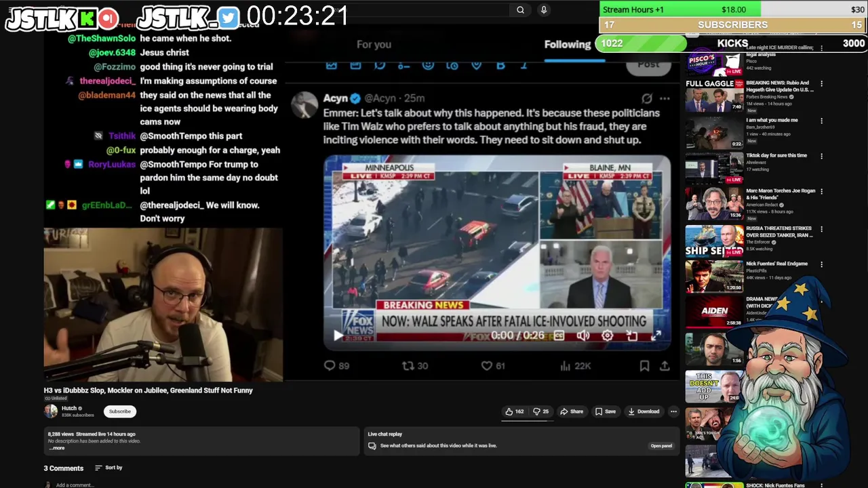Viewport: 868px width, 488px height.
Task: Toggle picture-in-picture on tweet video
Action: coord(631,335)
